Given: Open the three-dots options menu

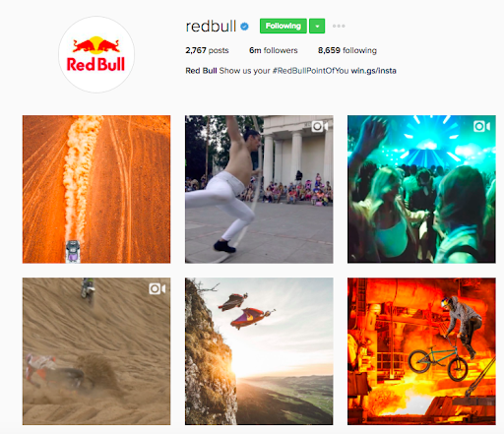Looking at the screenshot, I should [x=339, y=26].
